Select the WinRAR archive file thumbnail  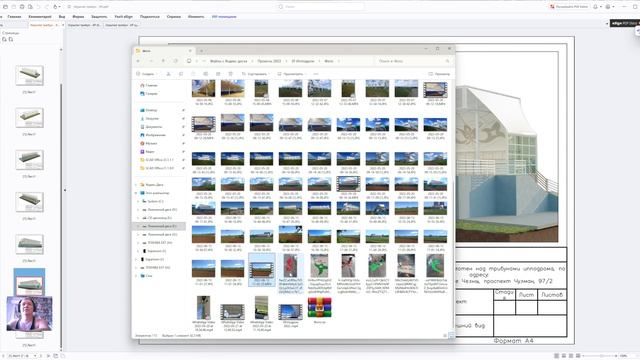[x=320, y=308]
